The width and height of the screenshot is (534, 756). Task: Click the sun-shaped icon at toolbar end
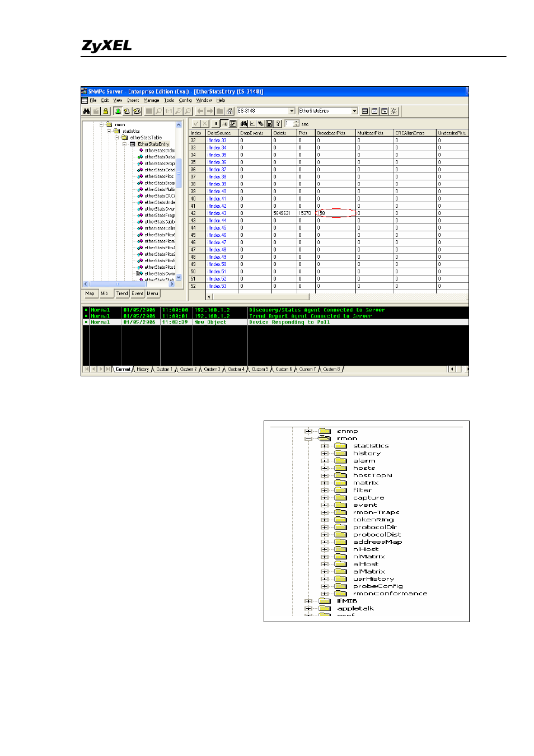coord(394,111)
